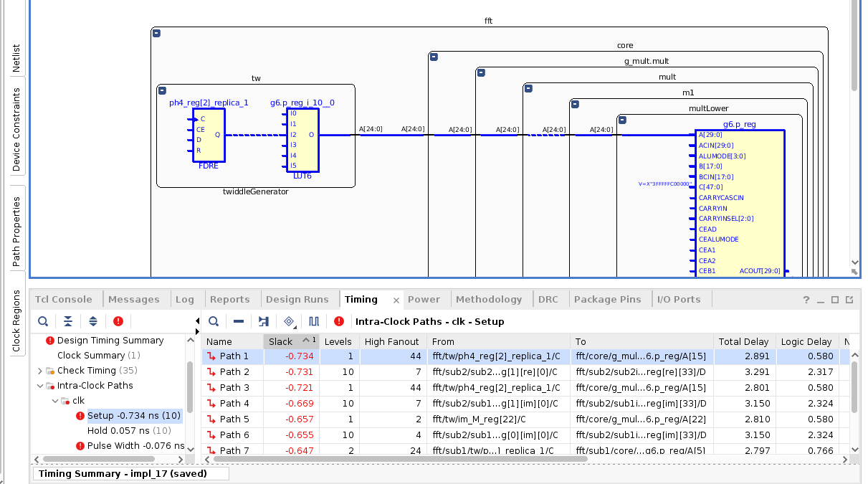The width and height of the screenshot is (868, 484).
Task: Click the red error filter above paths table
Action: click(339, 321)
